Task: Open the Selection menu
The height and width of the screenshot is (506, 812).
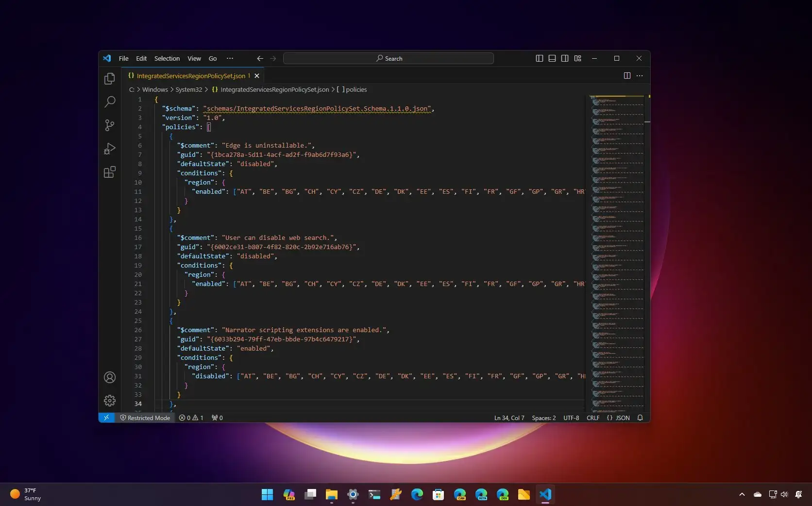Action: (167, 58)
